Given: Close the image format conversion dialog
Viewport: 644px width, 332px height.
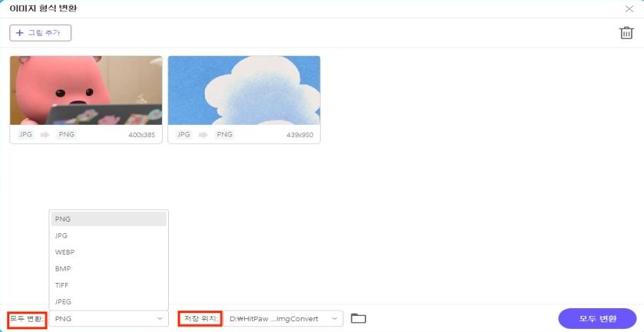Looking at the screenshot, I should pyautogui.click(x=629, y=8).
